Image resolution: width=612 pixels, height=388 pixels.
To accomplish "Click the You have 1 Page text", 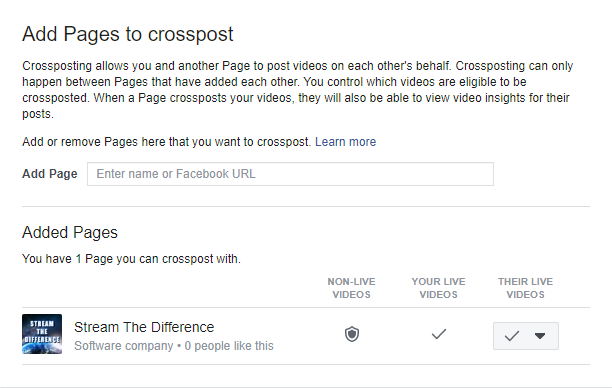I will 131,259.
